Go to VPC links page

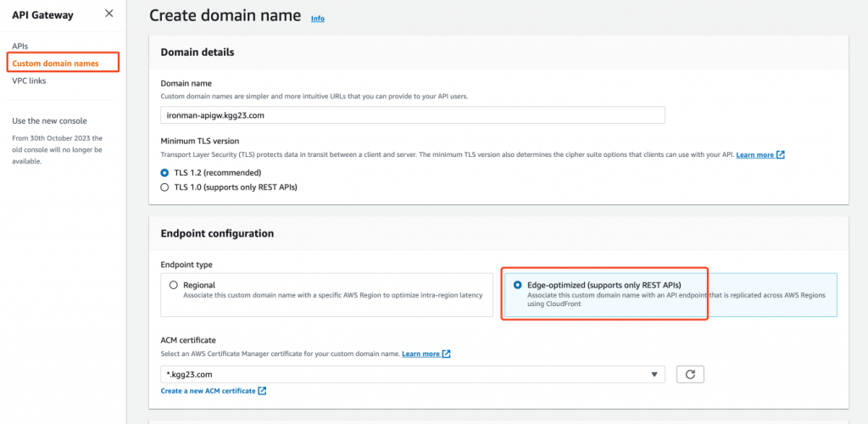[x=30, y=81]
